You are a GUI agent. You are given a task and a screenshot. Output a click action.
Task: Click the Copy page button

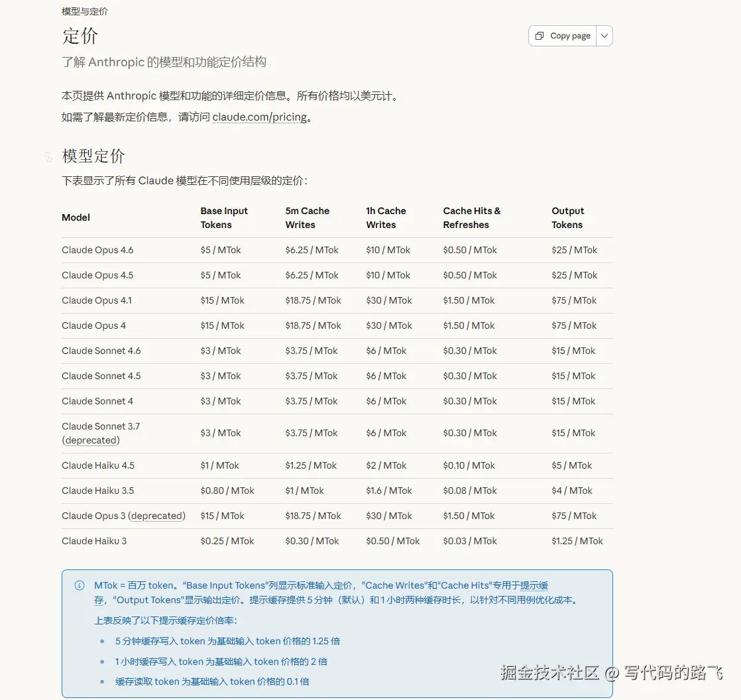[x=562, y=36]
